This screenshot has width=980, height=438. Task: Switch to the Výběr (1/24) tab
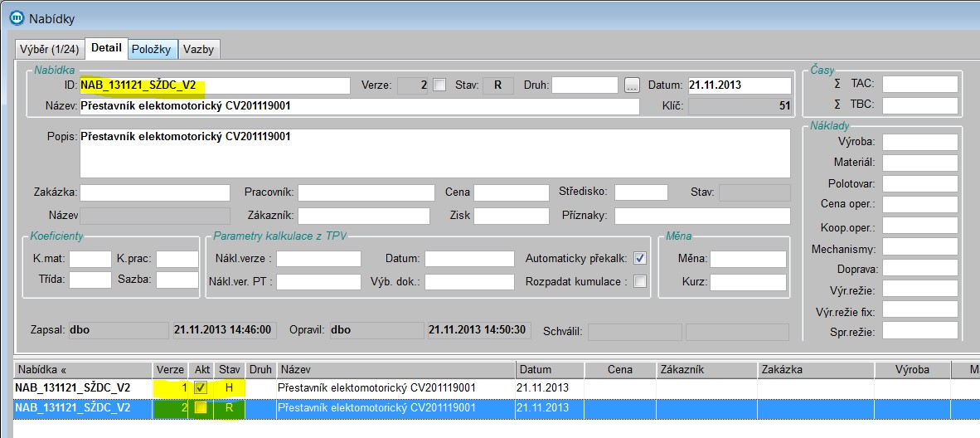[x=51, y=49]
